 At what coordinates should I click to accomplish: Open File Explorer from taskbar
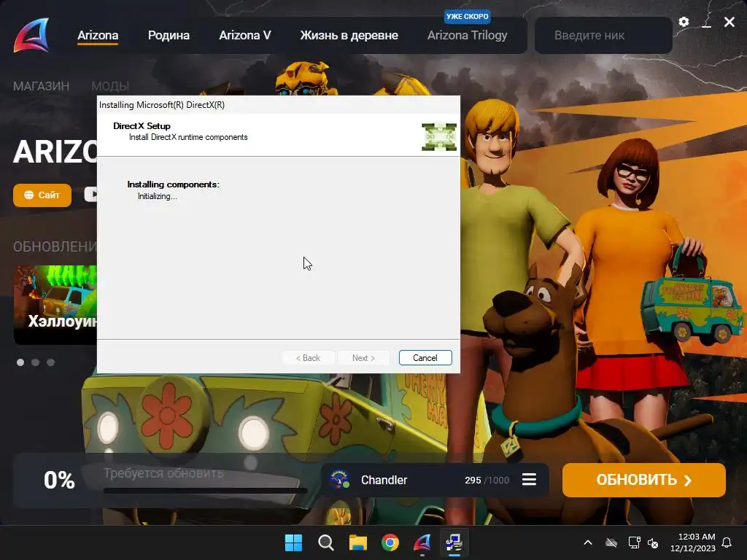(357, 542)
